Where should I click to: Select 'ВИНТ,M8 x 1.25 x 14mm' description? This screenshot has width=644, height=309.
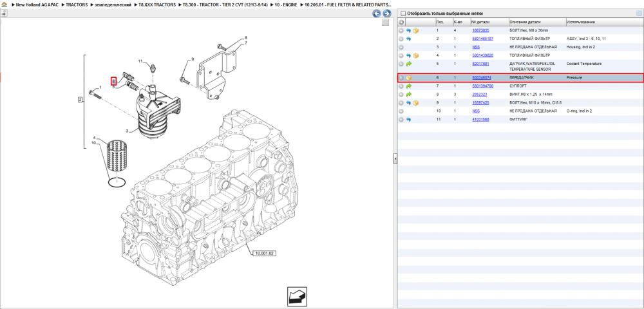tap(531, 95)
